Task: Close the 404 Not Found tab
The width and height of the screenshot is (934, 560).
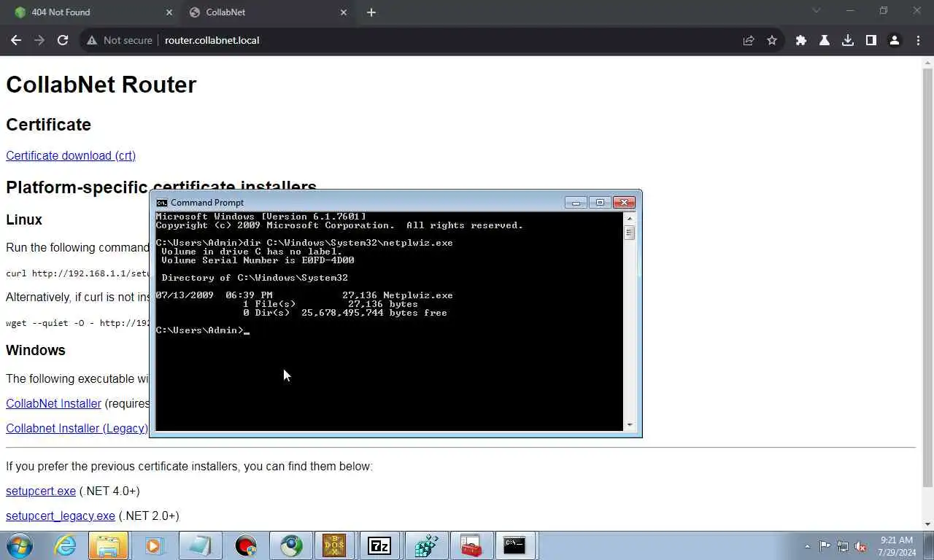Action: tap(169, 12)
